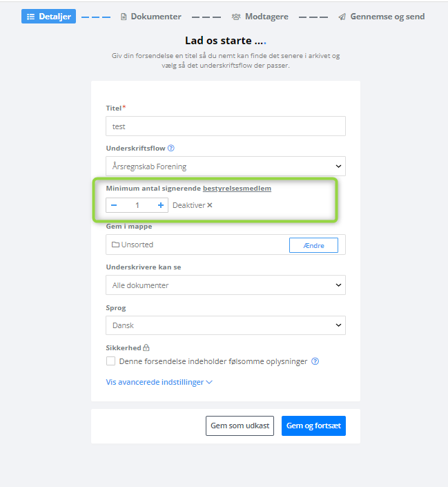Viewport: 448px width, 487px height.
Task: Click the Modtagere people icon
Action: pyautogui.click(x=236, y=17)
